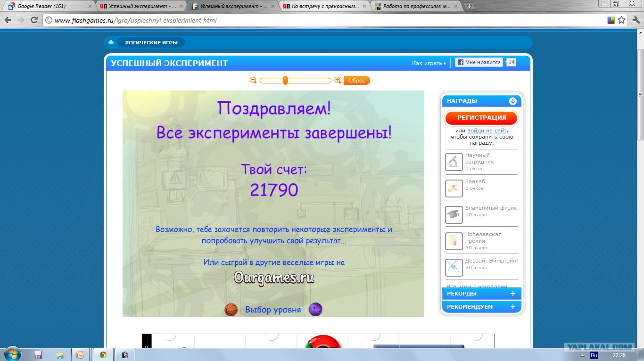Click the Знаменитый физик award name
The height and width of the screenshot is (361, 644).
click(x=491, y=208)
